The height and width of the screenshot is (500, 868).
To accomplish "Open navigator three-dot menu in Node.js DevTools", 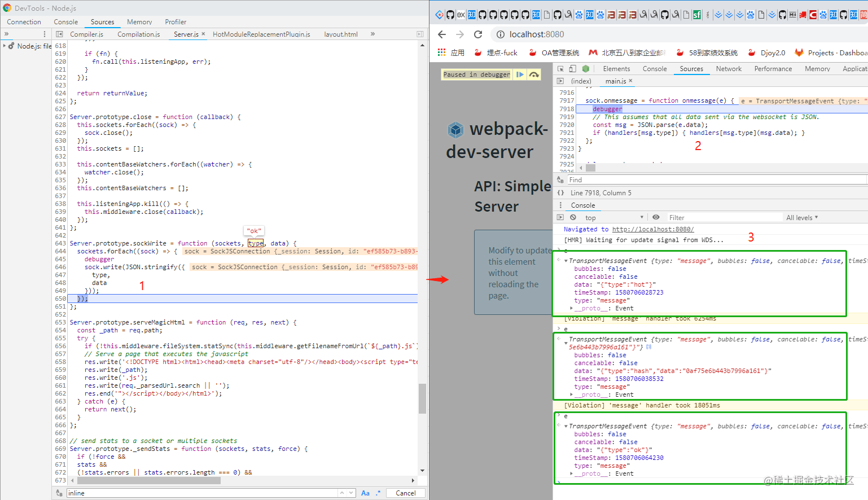I will (x=45, y=34).
